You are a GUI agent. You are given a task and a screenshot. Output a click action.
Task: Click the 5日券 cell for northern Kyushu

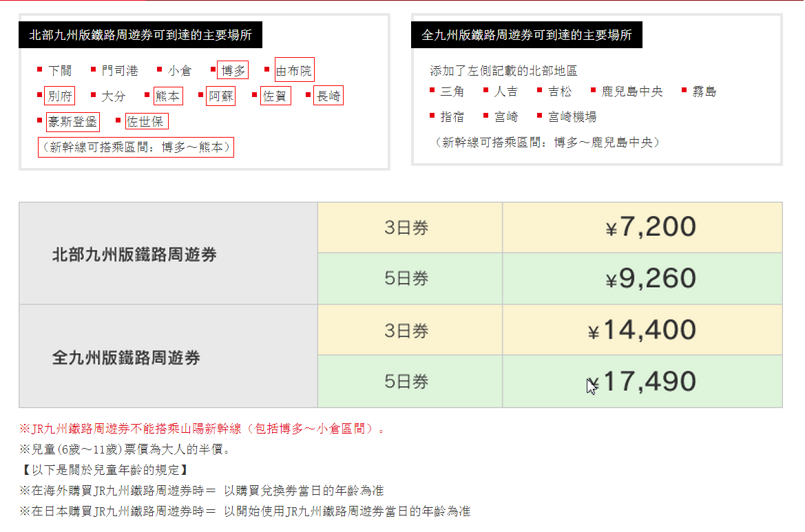tap(410, 279)
